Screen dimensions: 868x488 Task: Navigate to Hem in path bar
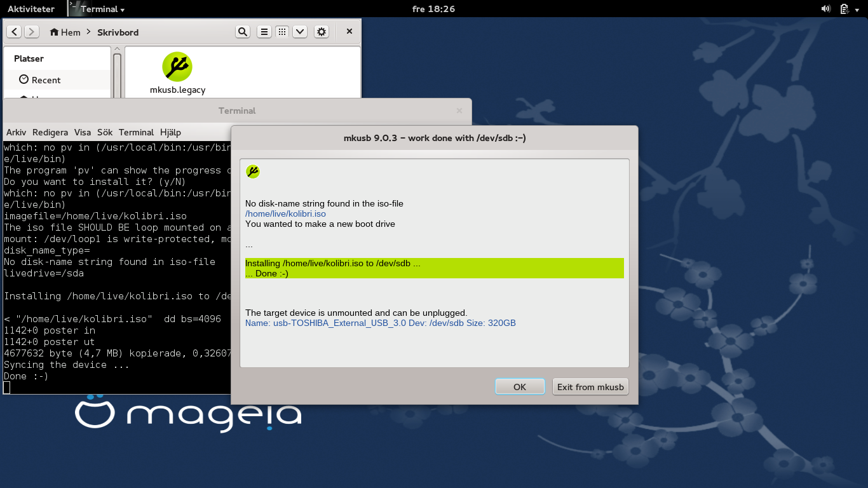point(65,32)
